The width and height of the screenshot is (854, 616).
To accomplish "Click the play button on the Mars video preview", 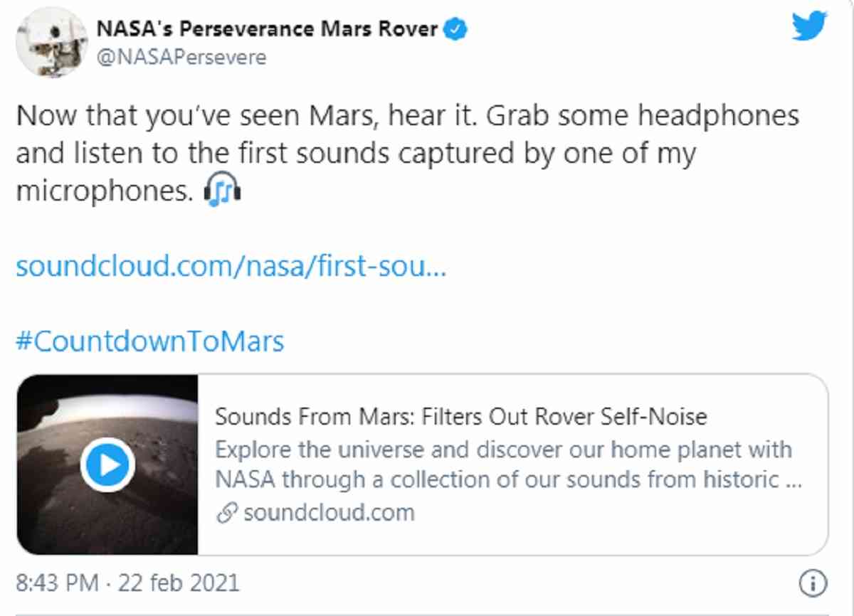I will click(107, 464).
